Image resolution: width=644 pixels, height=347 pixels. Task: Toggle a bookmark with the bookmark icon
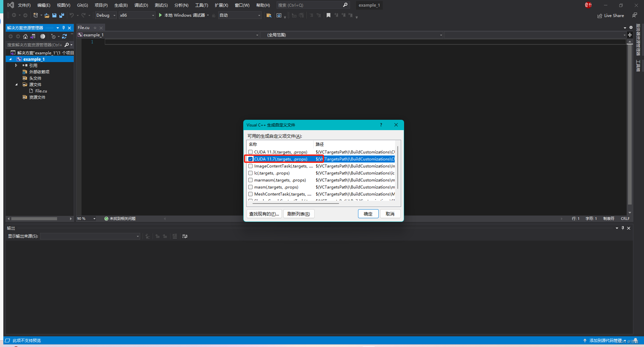coord(328,15)
